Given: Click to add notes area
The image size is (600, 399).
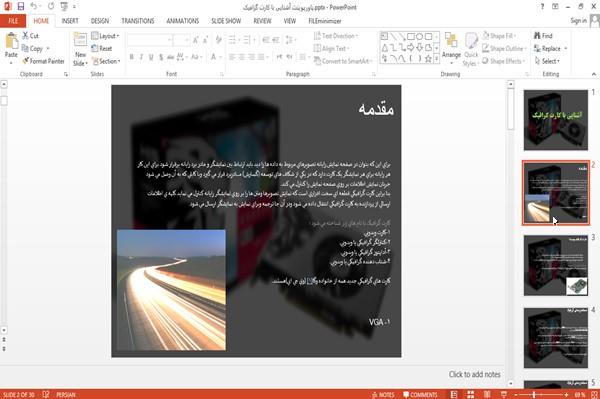Looking at the screenshot, I should coord(474,374).
